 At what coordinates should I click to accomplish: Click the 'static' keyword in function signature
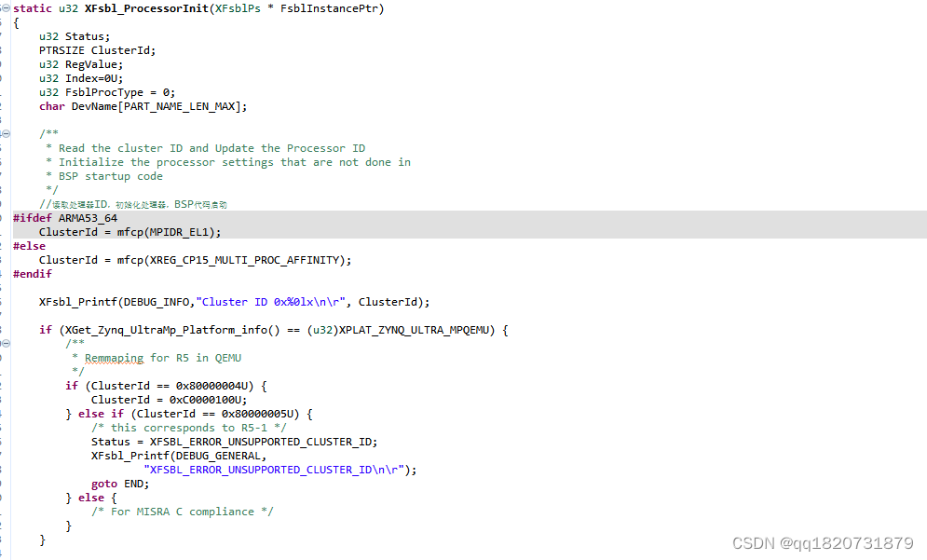click(33, 8)
